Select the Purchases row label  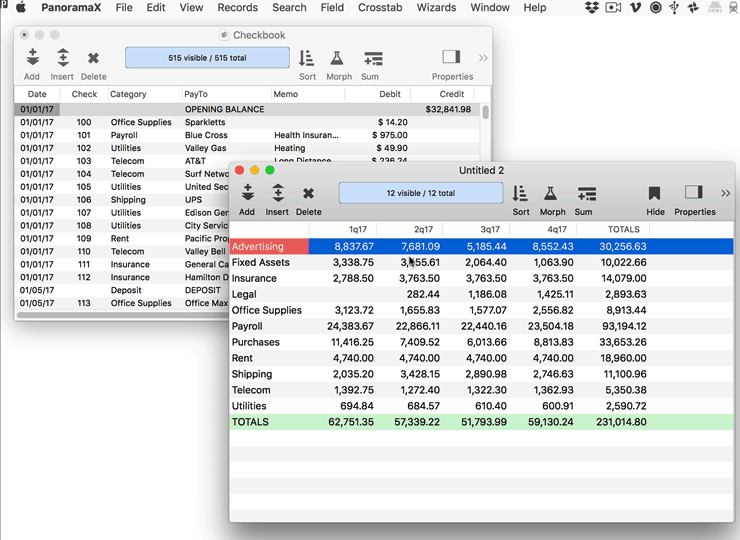tap(255, 342)
